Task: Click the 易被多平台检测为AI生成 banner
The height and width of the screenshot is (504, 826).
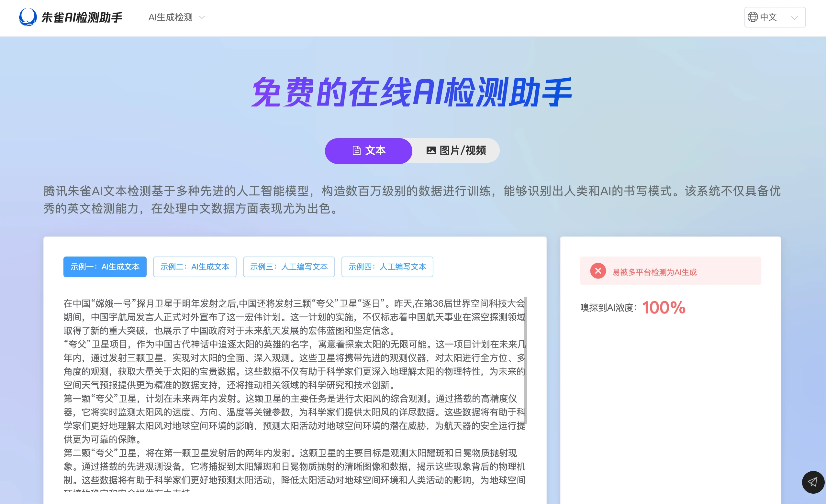Action: click(x=670, y=270)
